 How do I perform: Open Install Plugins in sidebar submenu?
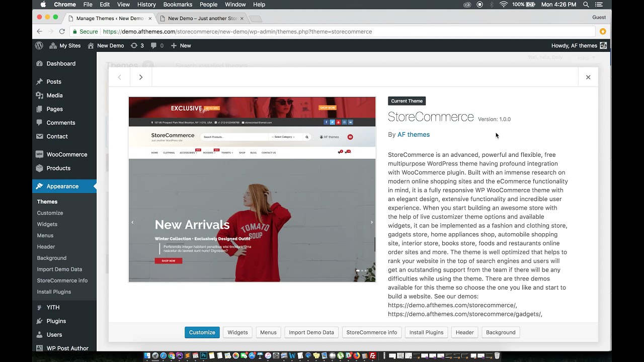pyautogui.click(x=54, y=292)
